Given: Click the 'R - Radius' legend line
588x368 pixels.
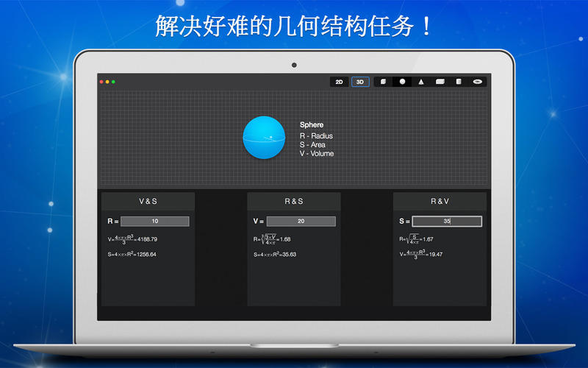Looking at the screenshot, I should 316,136.
